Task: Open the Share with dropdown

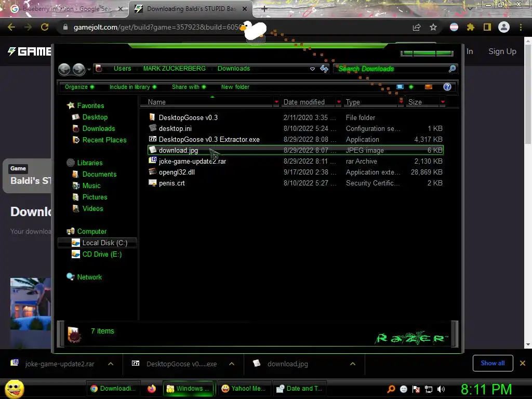Action: pyautogui.click(x=189, y=87)
